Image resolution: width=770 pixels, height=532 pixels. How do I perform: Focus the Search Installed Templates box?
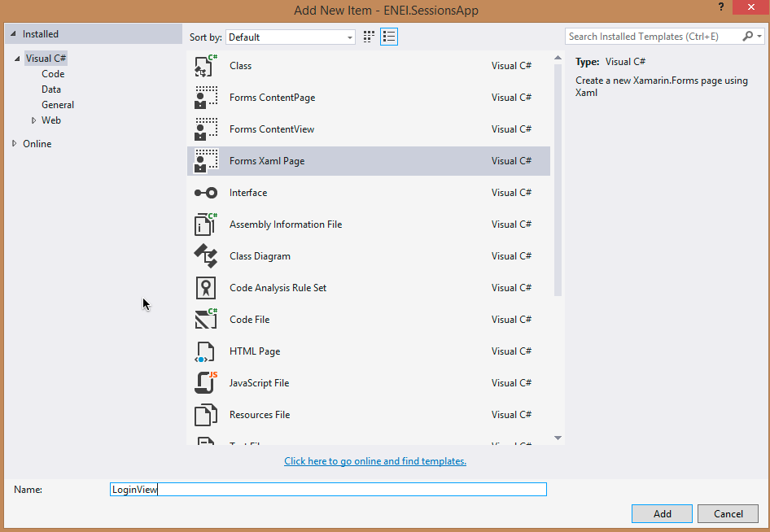pos(653,37)
